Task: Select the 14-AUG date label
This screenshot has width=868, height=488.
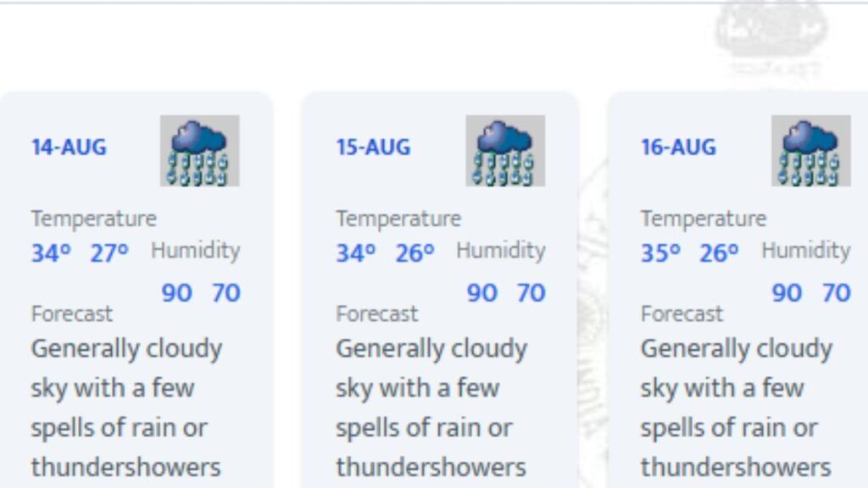Action: click(x=70, y=147)
